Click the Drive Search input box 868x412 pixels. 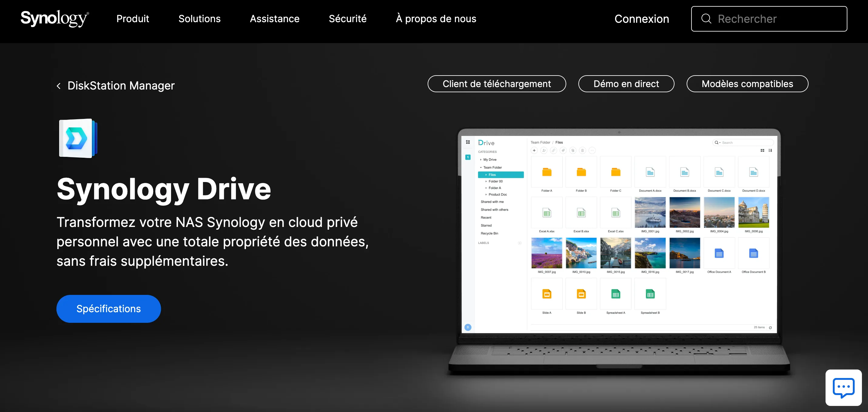(x=743, y=143)
